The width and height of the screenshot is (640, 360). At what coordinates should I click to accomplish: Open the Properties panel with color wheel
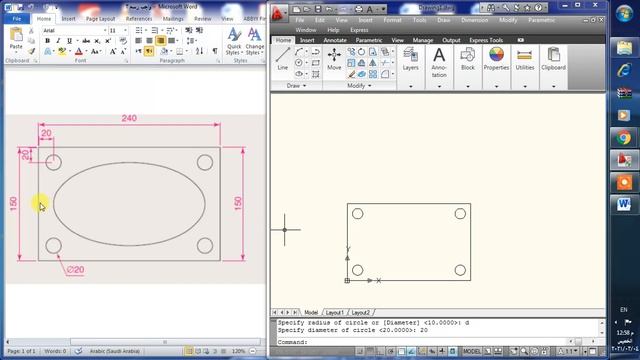coord(496,60)
